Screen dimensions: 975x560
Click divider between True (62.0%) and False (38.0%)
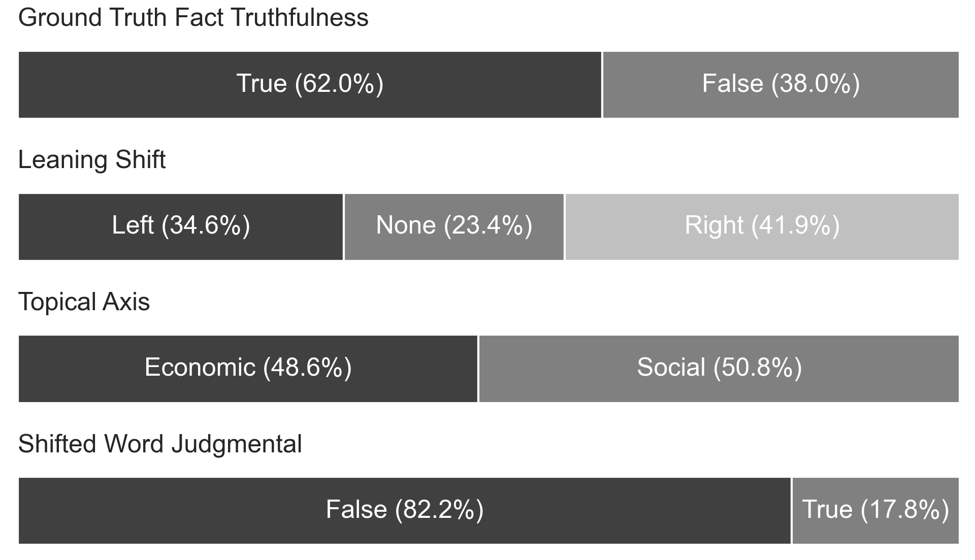tap(602, 84)
